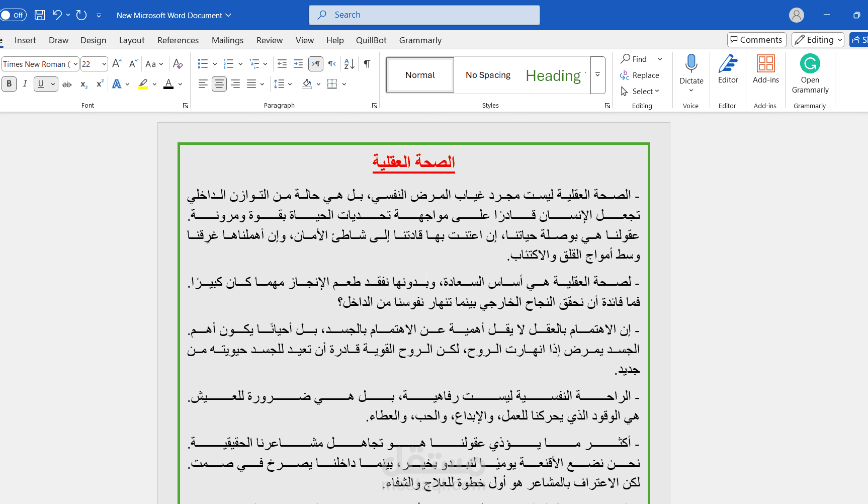Expand the styles gallery

click(597, 75)
